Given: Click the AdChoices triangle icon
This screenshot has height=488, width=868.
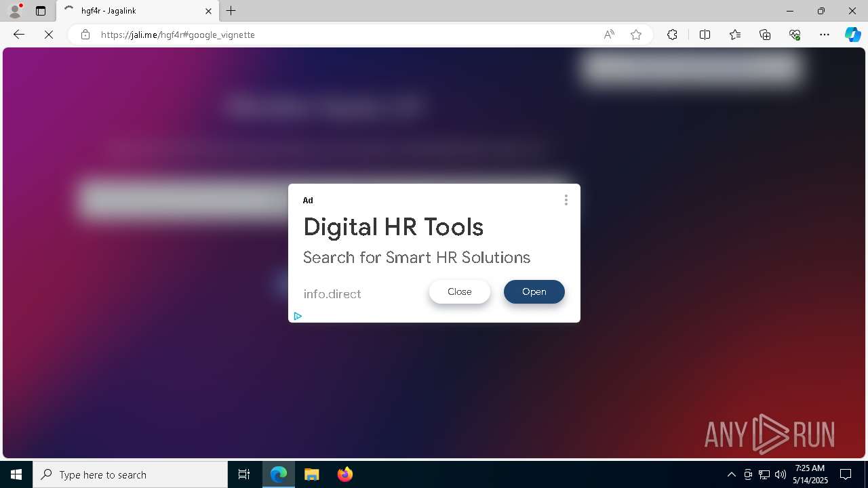Looking at the screenshot, I should coord(298,316).
